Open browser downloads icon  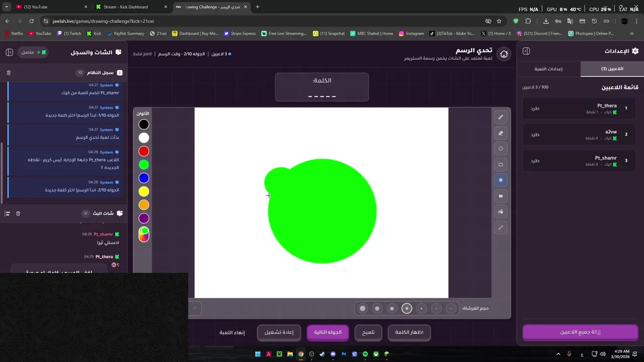point(546,21)
